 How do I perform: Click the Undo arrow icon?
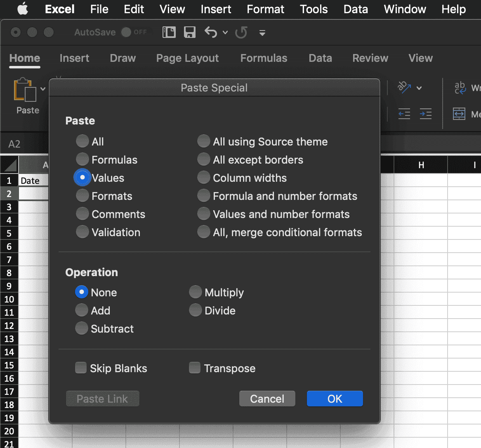tap(211, 32)
